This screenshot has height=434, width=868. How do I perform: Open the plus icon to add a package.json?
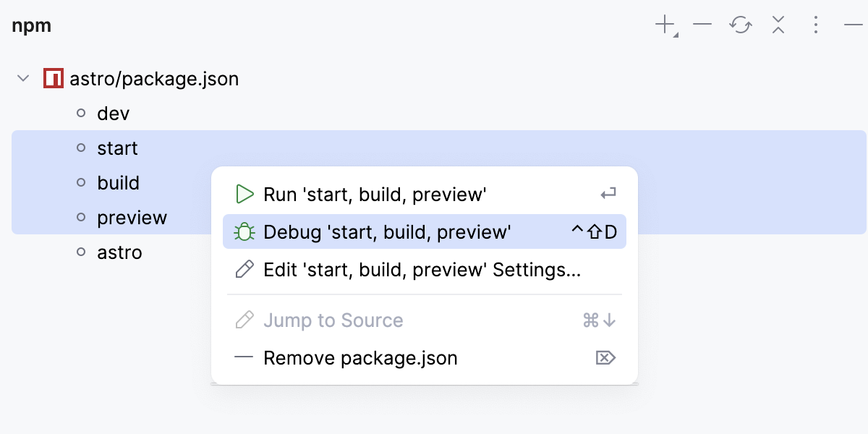[663, 24]
